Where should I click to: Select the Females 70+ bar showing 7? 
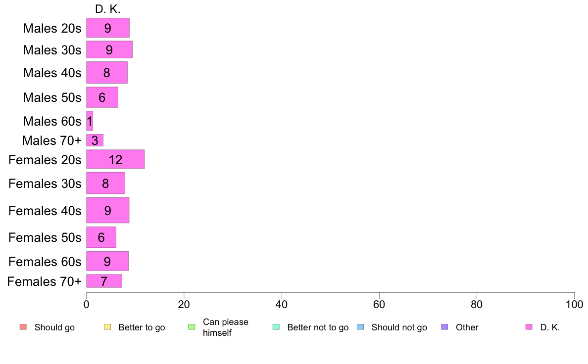(104, 281)
